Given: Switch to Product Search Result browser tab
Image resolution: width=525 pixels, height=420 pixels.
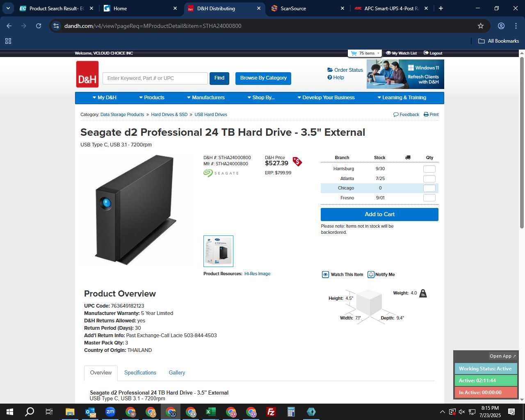Looking at the screenshot, I should 57,8.
